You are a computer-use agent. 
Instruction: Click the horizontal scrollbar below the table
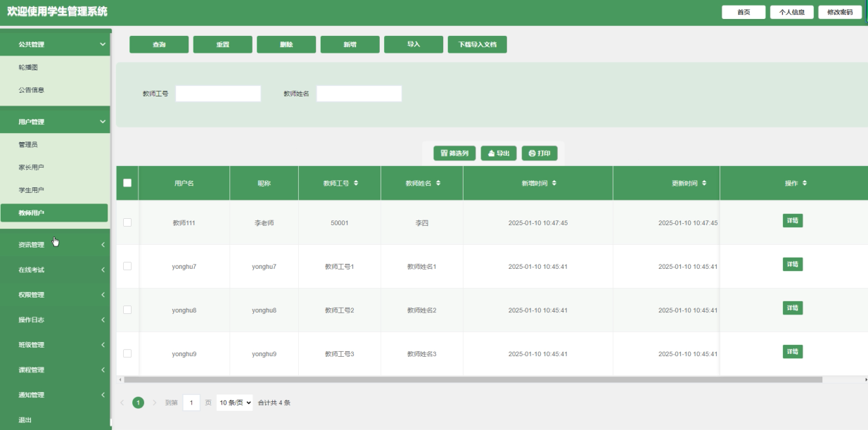pos(473,379)
